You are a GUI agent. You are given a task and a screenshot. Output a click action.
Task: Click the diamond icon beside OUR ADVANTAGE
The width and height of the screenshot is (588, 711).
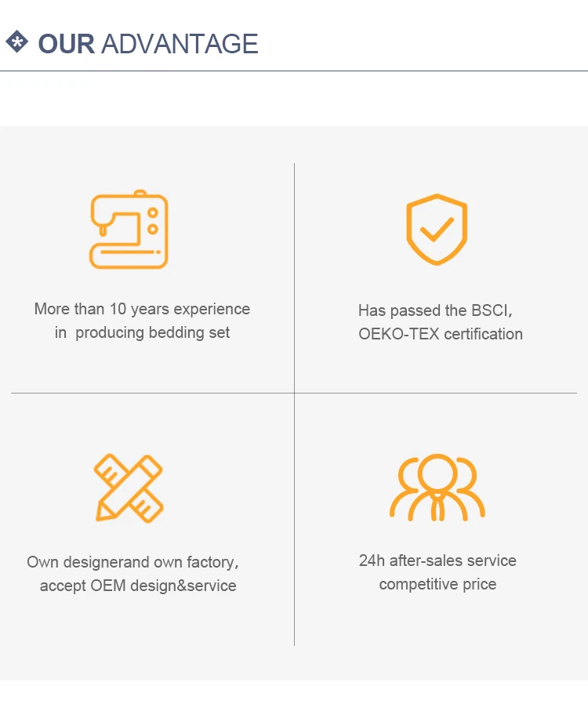(x=16, y=42)
